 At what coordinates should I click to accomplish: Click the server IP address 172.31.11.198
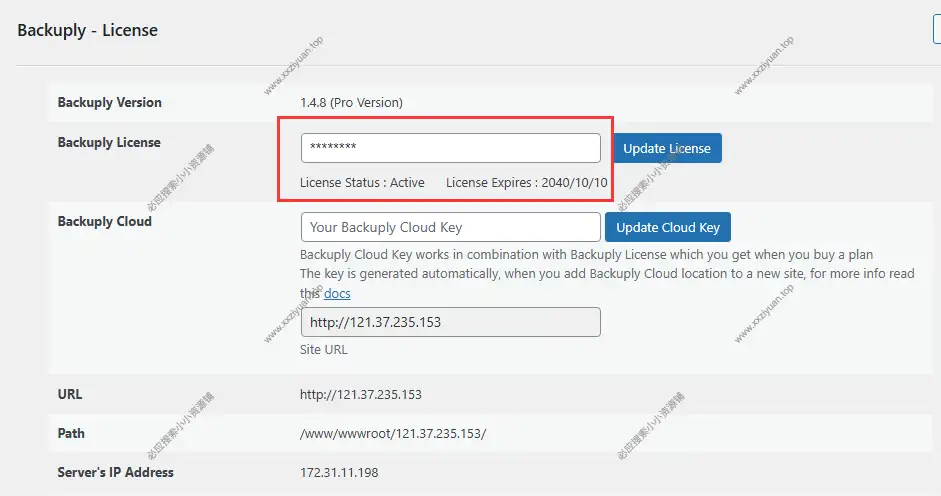tap(339, 473)
